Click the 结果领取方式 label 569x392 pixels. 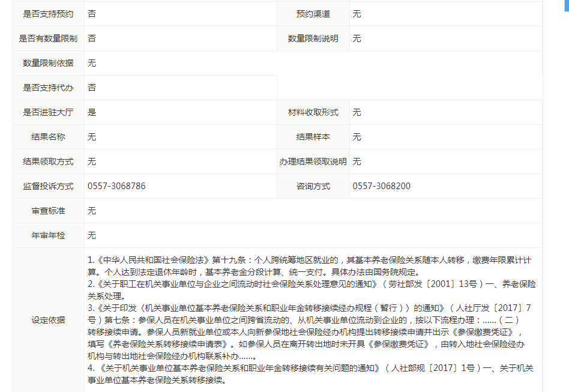tap(48, 161)
